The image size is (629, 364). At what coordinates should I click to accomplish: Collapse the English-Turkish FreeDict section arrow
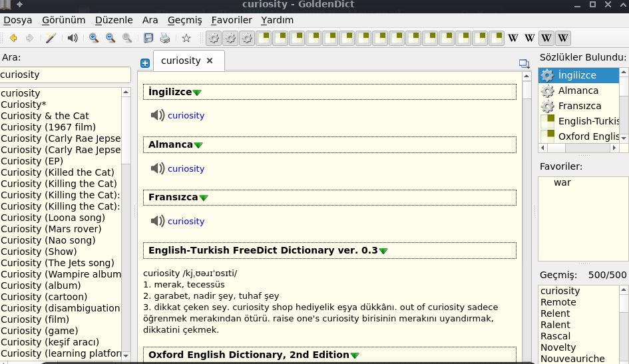tap(383, 251)
